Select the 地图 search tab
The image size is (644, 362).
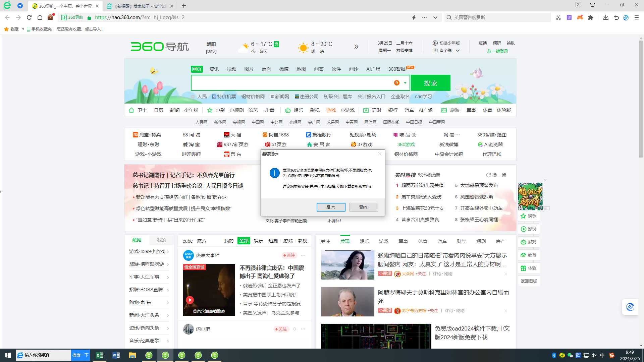point(301,69)
